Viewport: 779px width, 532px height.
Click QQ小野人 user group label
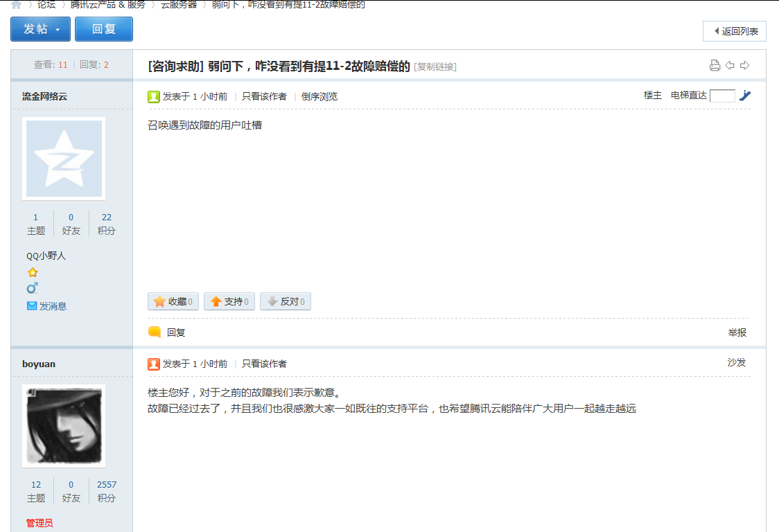[46, 256]
